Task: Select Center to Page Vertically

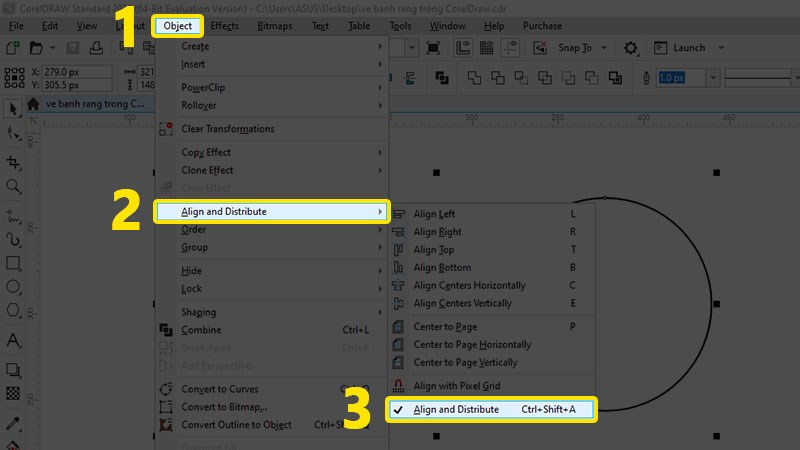Action: click(491, 362)
